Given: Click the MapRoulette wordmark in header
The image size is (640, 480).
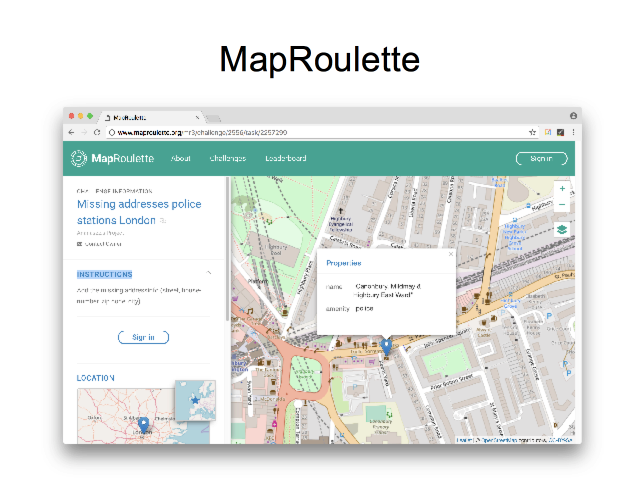Looking at the screenshot, I should 123,158.
